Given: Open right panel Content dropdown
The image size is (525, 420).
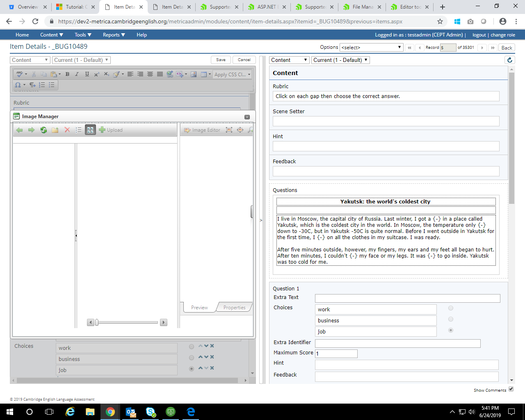Looking at the screenshot, I should pos(289,60).
